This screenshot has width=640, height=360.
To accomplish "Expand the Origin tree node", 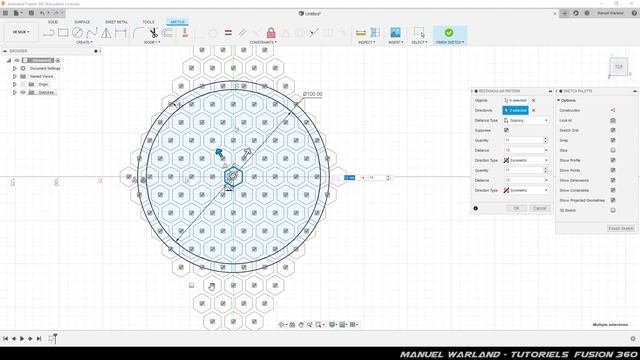I will click(15, 84).
